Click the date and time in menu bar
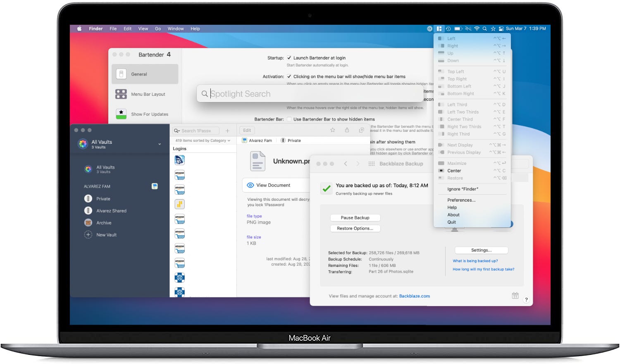 point(526,29)
